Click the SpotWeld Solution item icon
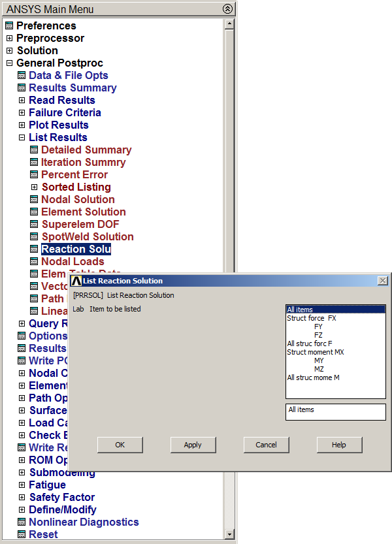The height and width of the screenshot is (544, 392). [34, 237]
